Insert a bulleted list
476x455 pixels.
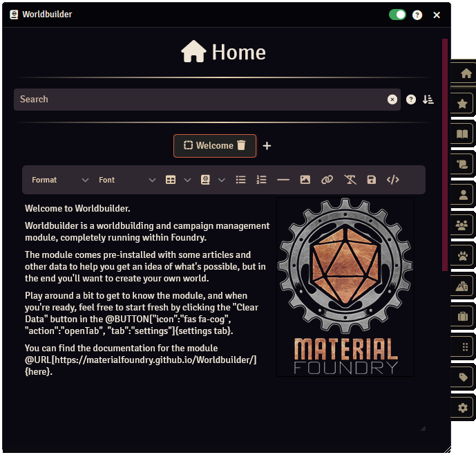[x=240, y=180]
